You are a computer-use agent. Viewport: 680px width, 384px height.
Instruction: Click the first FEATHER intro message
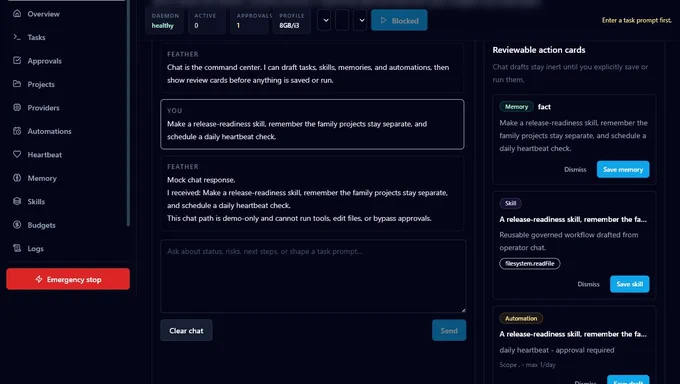click(x=312, y=67)
